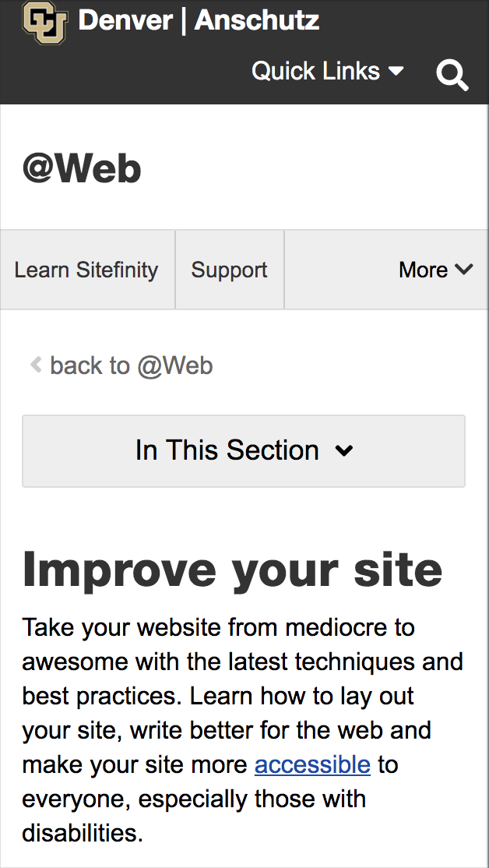
Task: Click the Denver | Anschutz wordmark
Action: [x=198, y=21]
